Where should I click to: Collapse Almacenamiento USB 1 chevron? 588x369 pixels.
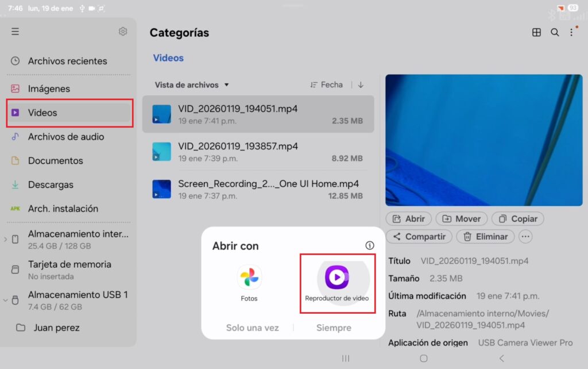click(x=6, y=300)
